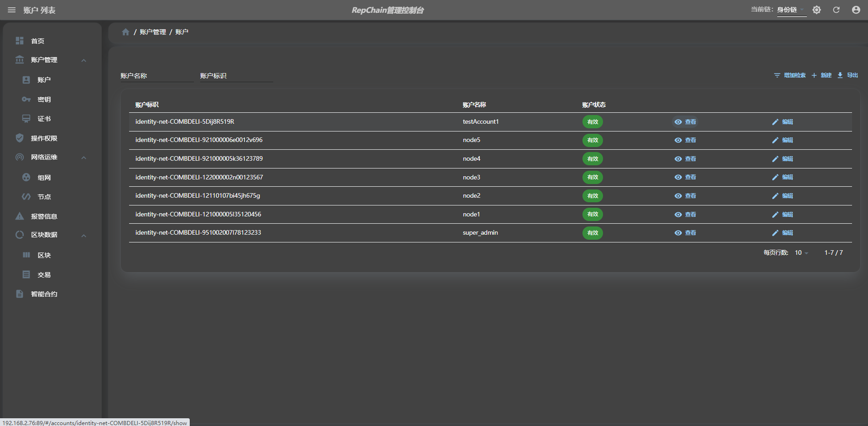This screenshot has width=868, height=426.
Task: Click identity-net-COMBDELI-951002007l78123233 cell
Action: click(x=198, y=232)
